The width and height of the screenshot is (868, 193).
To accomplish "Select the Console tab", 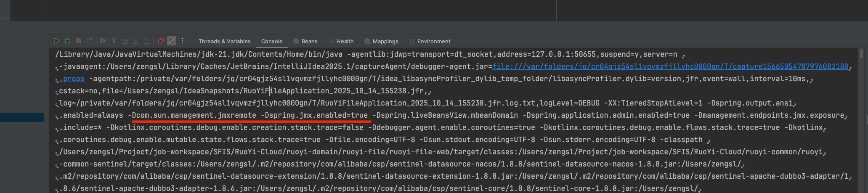I will click(x=271, y=42).
